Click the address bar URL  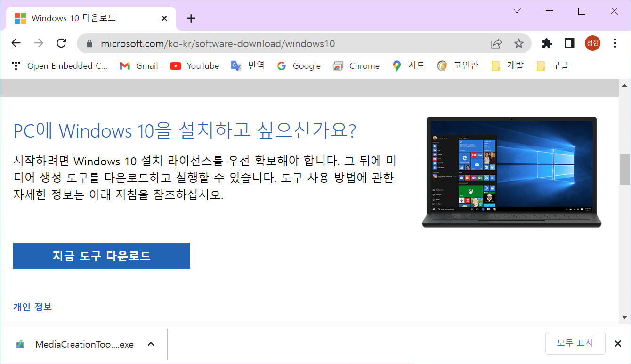coord(218,44)
